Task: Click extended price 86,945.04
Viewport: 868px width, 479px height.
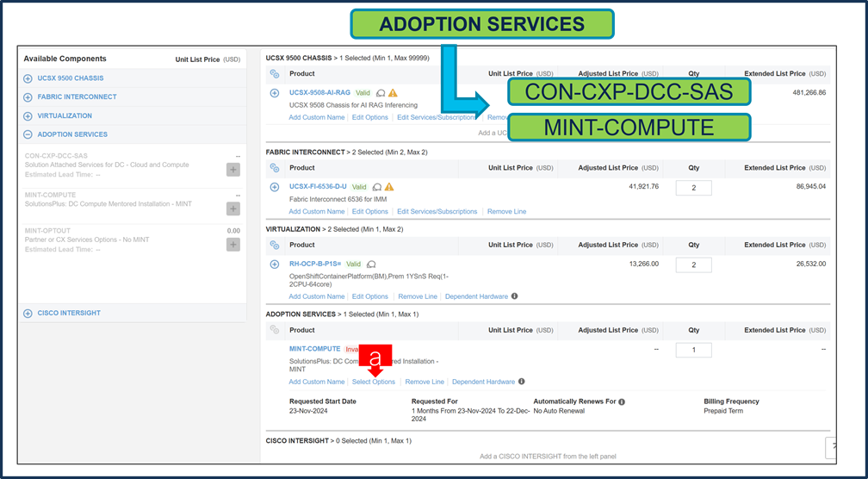Action: coord(811,187)
